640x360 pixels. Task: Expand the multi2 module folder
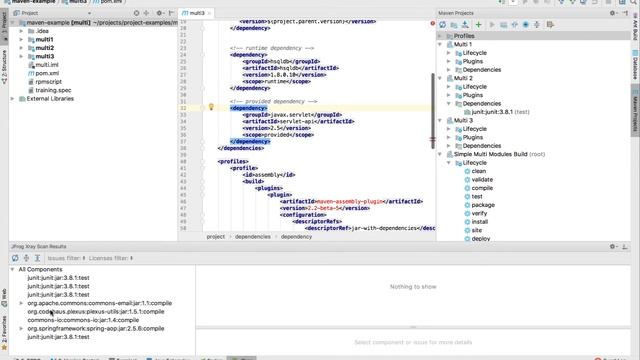tap(21, 48)
